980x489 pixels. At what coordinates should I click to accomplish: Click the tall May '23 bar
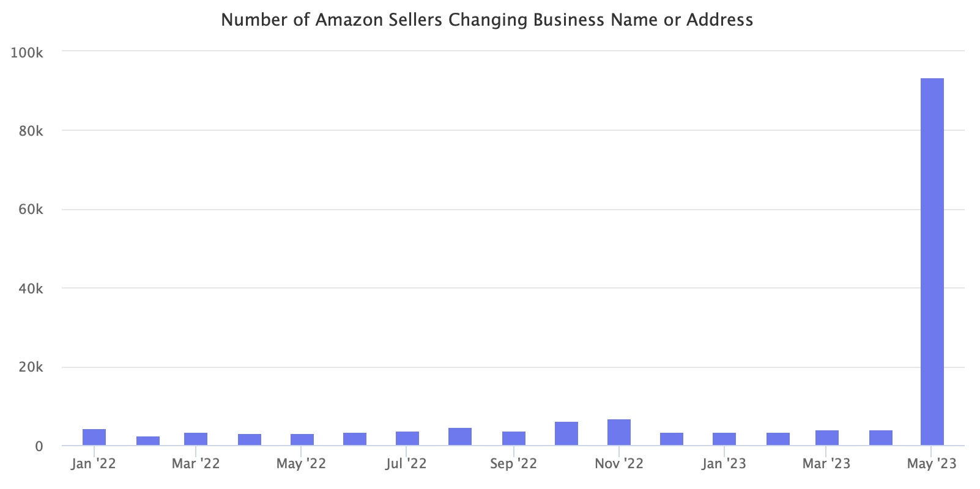[x=932, y=262]
